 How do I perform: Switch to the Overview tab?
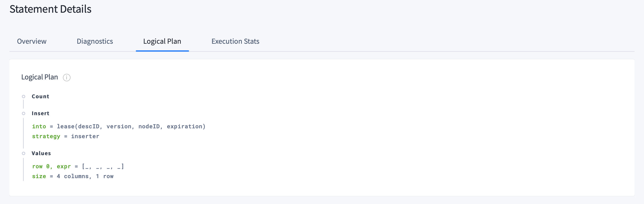pyautogui.click(x=32, y=41)
